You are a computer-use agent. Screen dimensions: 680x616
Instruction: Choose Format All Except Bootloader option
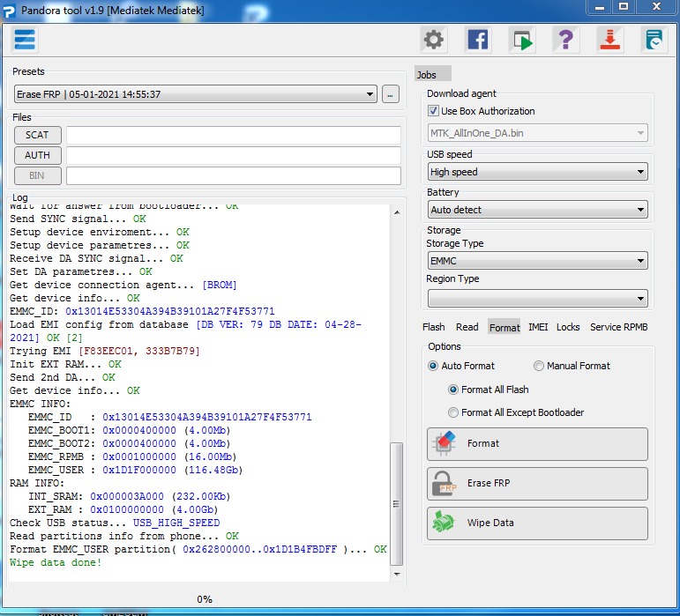(452, 412)
